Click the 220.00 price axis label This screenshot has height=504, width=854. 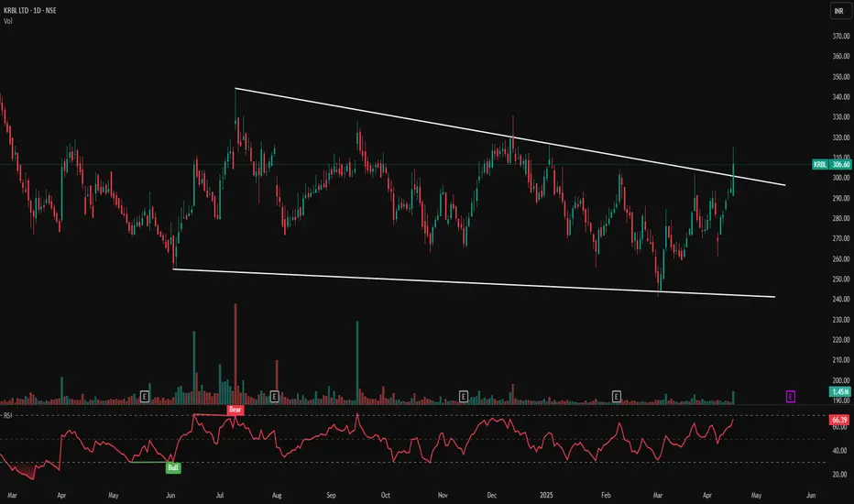(x=841, y=339)
